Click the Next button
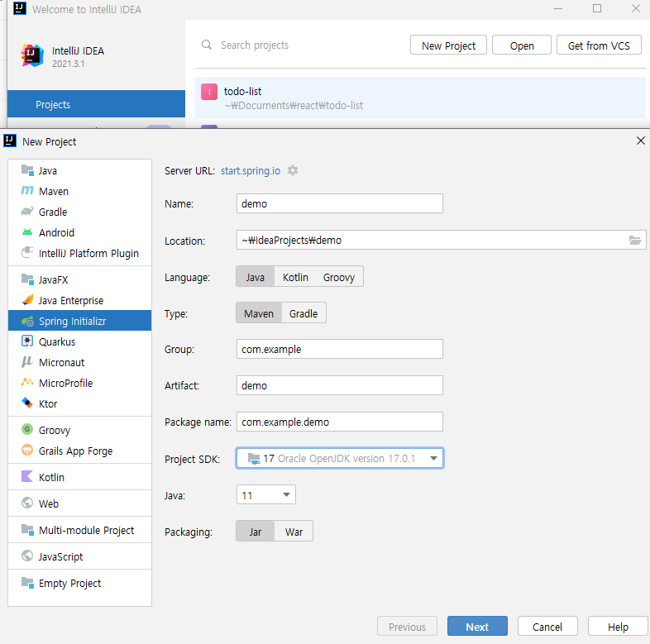The image size is (650, 644). point(477,626)
